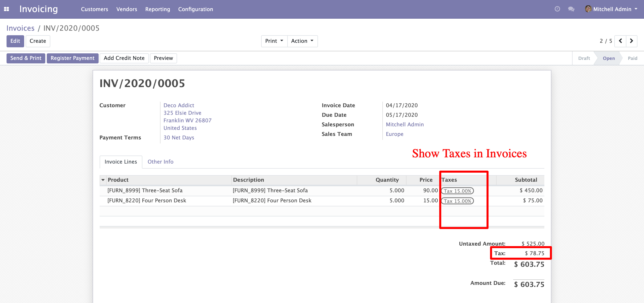
Task: Click the invoice date 04/17/2020
Action: 402,105
